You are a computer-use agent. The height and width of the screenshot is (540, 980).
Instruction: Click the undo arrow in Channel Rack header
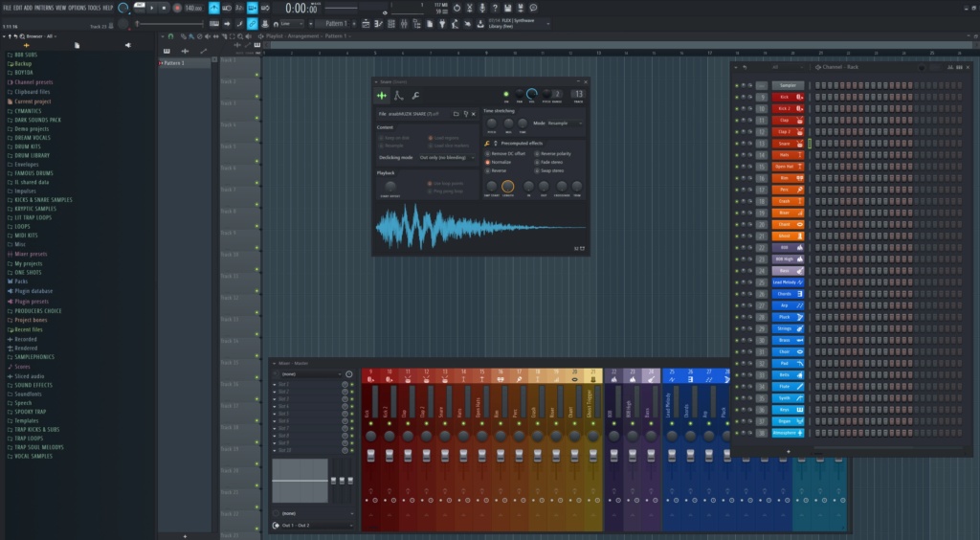click(745, 67)
